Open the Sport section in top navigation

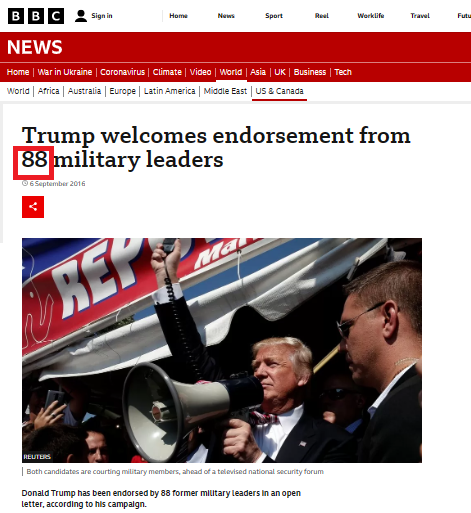tap(274, 16)
